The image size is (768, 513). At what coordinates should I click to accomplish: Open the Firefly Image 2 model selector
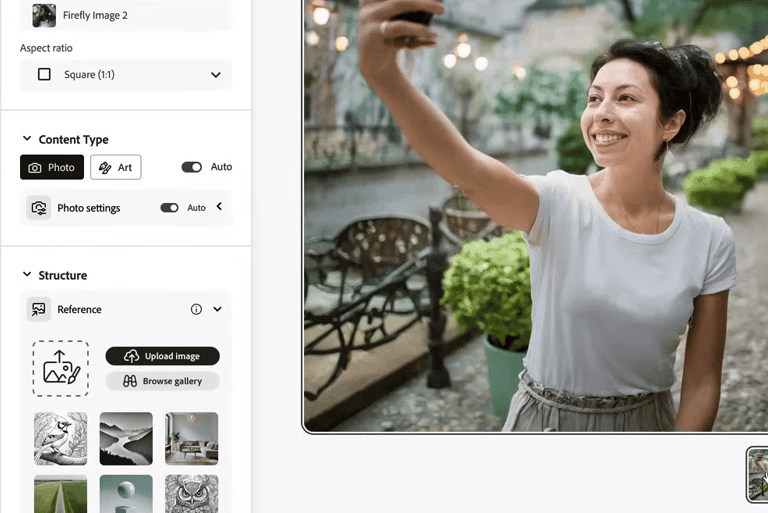click(126, 15)
